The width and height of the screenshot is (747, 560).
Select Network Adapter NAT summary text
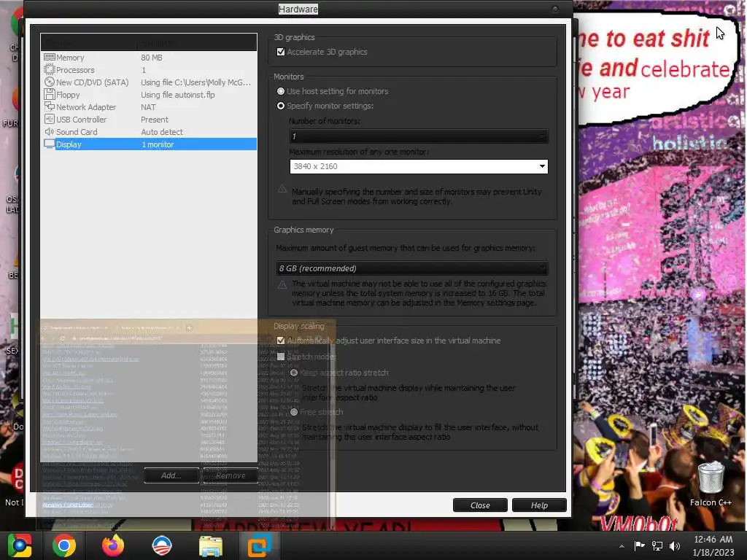(x=148, y=107)
